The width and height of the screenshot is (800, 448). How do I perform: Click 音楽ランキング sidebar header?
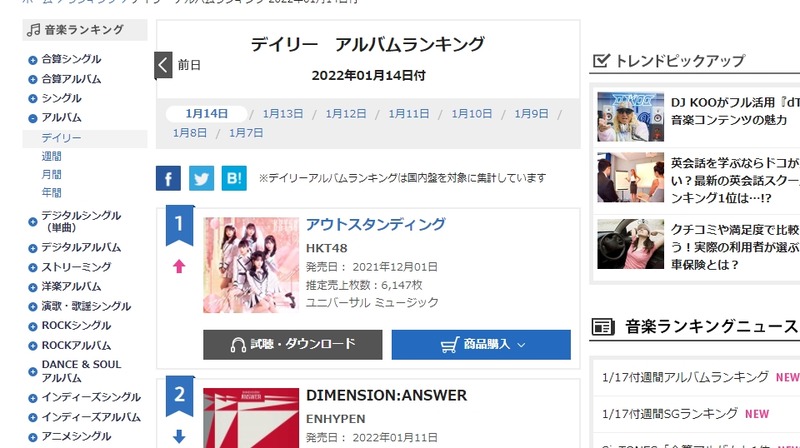[x=85, y=30]
